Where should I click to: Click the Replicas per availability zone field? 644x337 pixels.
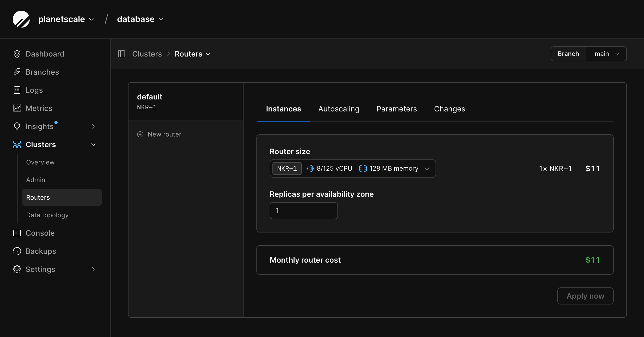coord(304,211)
